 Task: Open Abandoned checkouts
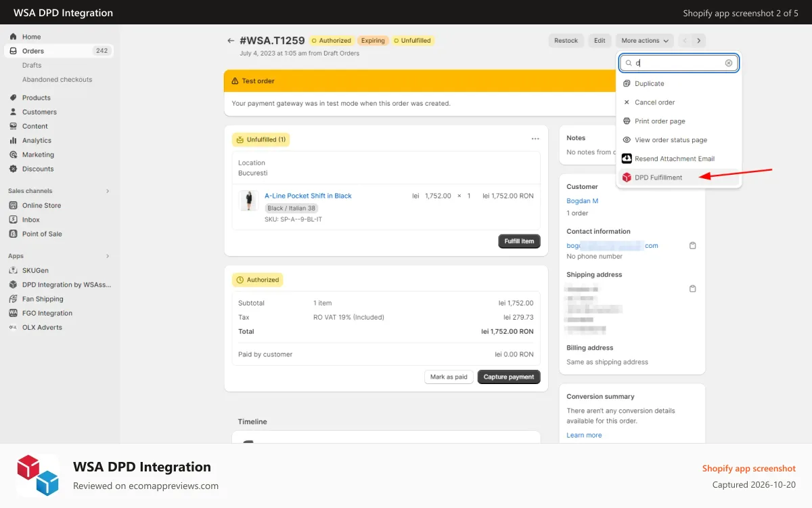pos(57,79)
